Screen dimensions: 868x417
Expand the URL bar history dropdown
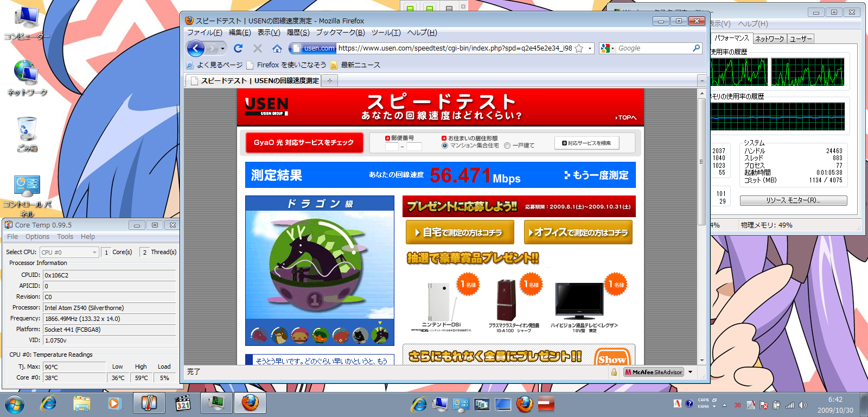590,48
